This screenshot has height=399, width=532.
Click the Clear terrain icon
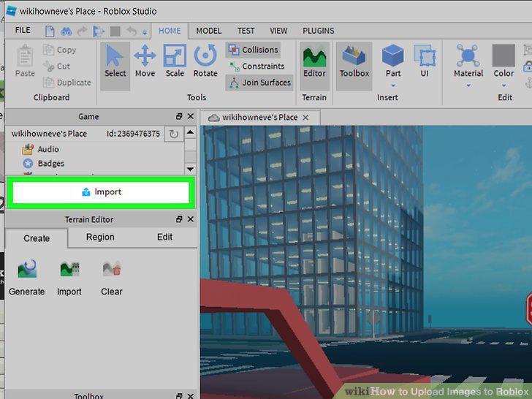click(112, 268)
